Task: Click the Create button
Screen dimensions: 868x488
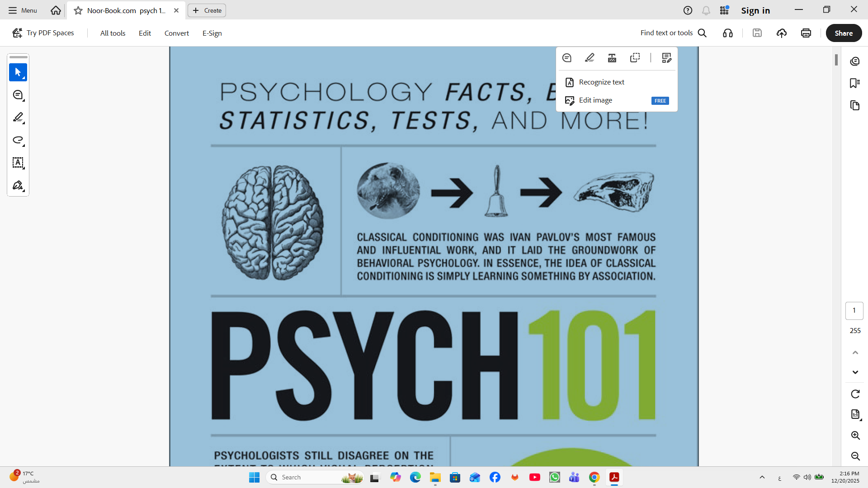Action: (x=207, y=10)
